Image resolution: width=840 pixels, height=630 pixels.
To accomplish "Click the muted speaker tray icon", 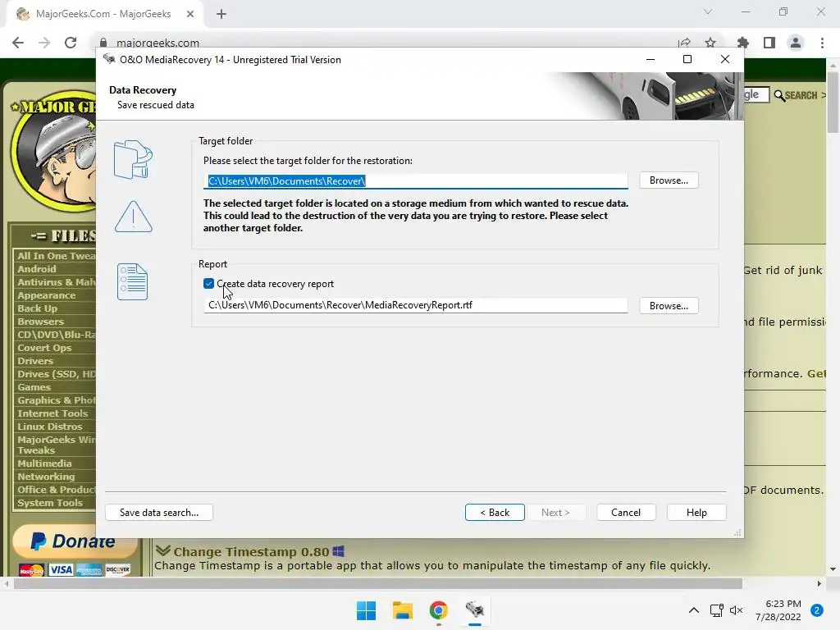I will 736,610.
